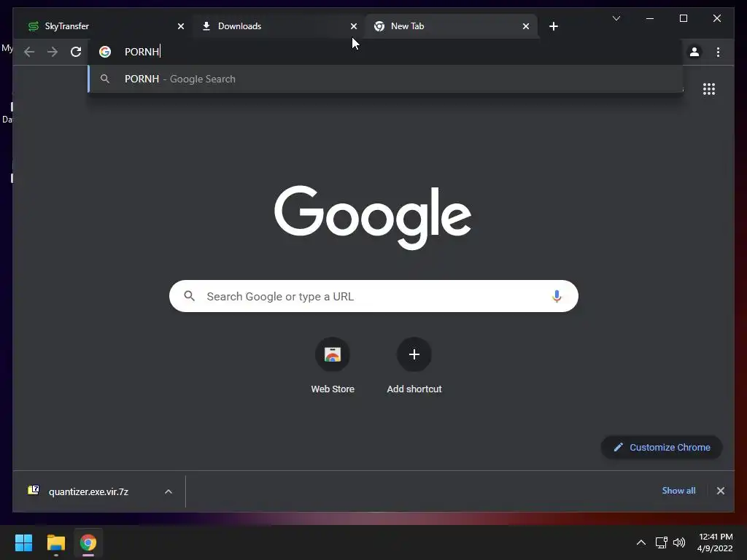Expand the quantizer.exe.vir.7z download options

[x=169, y=492]
